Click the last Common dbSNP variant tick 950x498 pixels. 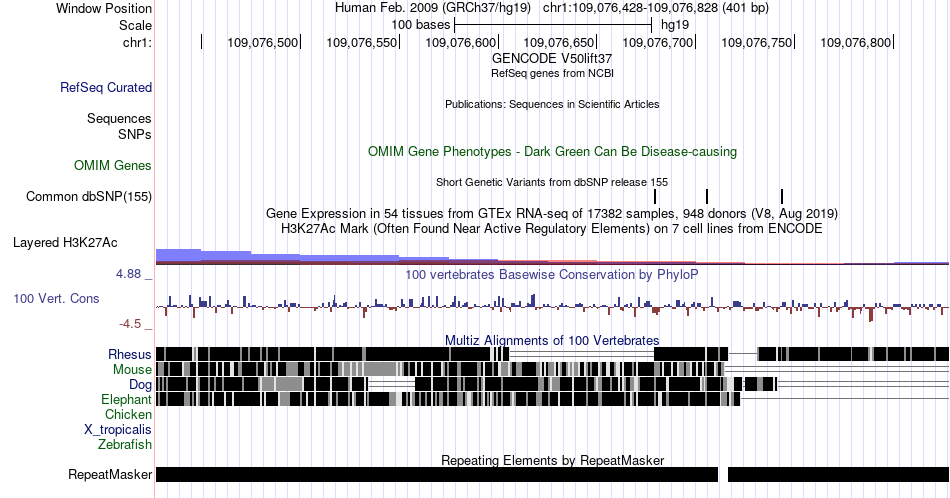pos(782,196)
